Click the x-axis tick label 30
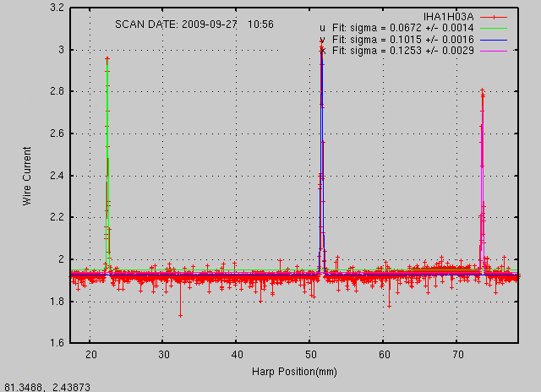This screenshot has height=392, width=541. point(164,355)
